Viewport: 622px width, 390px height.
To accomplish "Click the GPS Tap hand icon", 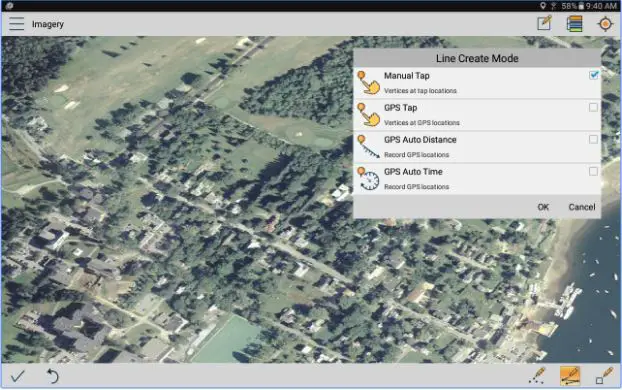I will pyautogui.click(x=369, y=115).
